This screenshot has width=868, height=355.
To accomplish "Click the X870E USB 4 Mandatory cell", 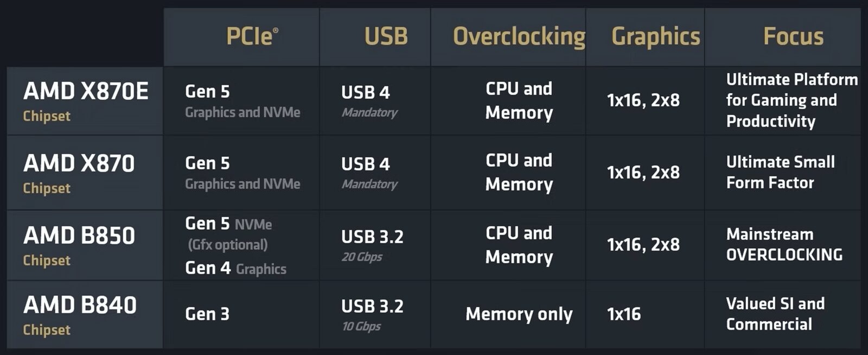I will click(x=369, y=101).
